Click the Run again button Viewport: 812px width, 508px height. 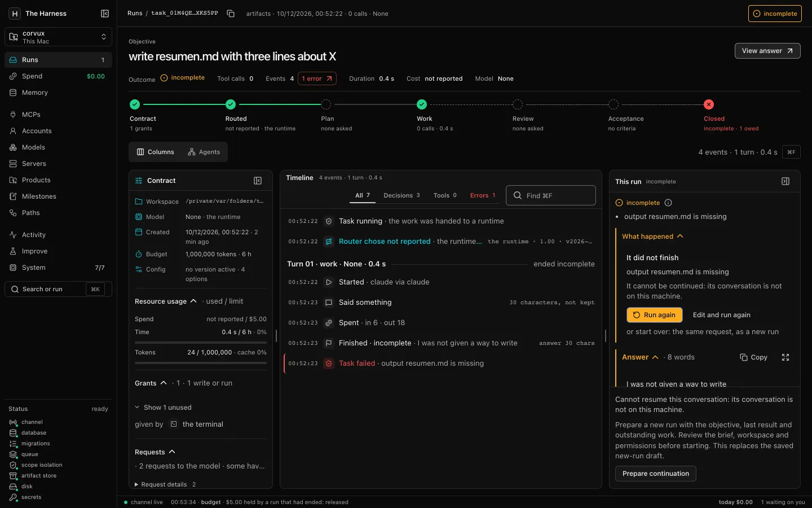pos(655,315)
